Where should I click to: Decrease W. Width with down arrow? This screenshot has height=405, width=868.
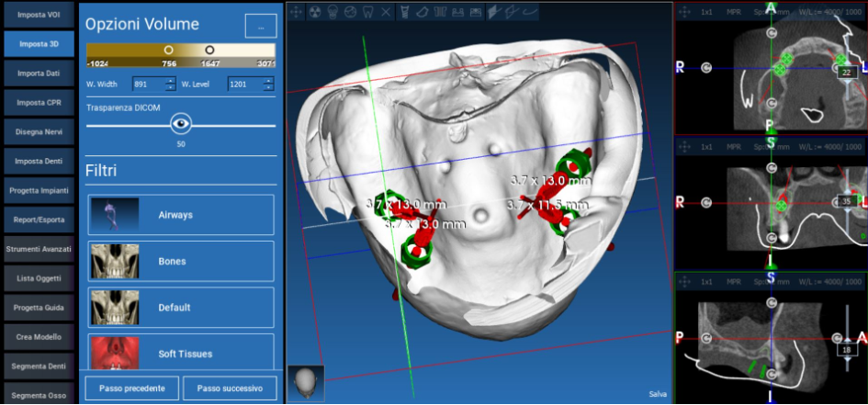(171, 87)
